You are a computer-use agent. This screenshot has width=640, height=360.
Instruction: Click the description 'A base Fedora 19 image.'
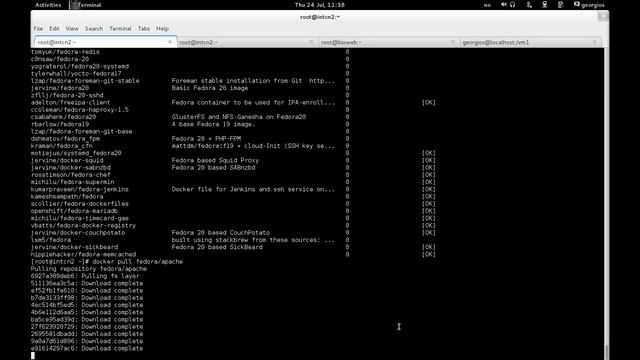213,124
